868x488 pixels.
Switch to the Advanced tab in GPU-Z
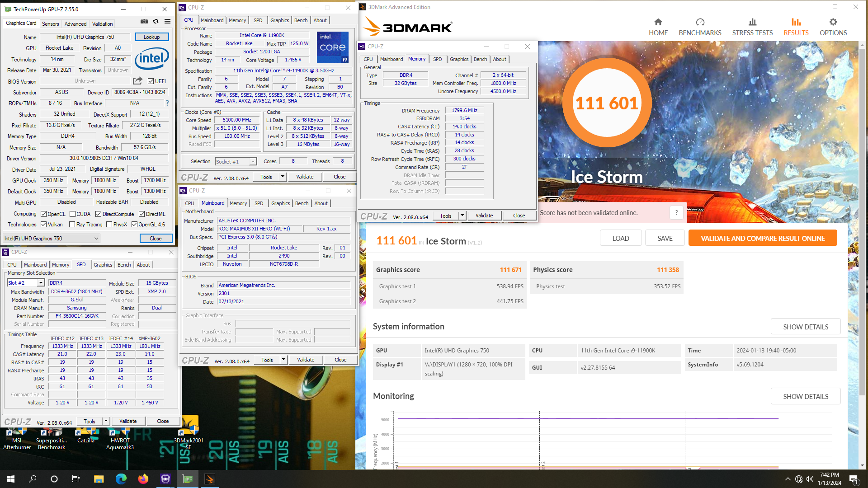75,24
